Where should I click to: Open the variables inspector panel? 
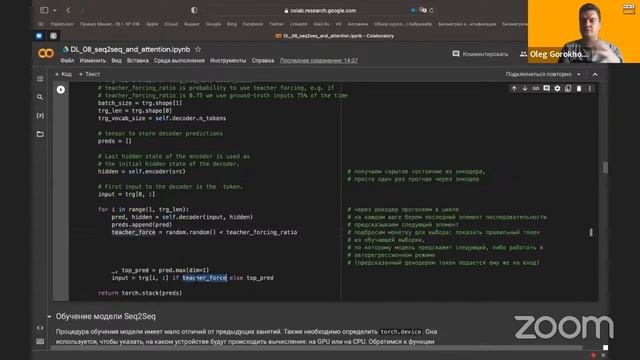[40, 116]
